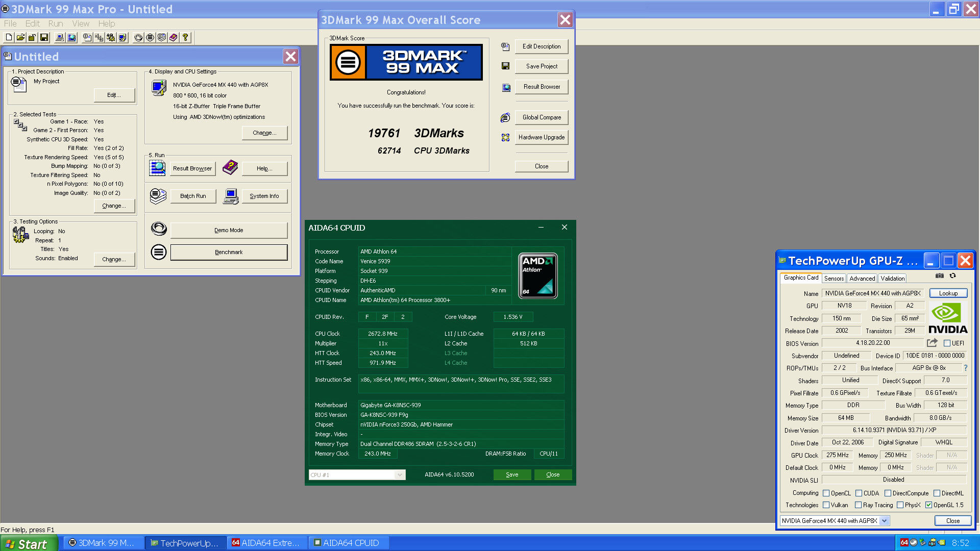Switch to AIDA64 Extreme taskbar item
Image resolution: width=980 pixels, height=551 pixels.
(267, 543)
